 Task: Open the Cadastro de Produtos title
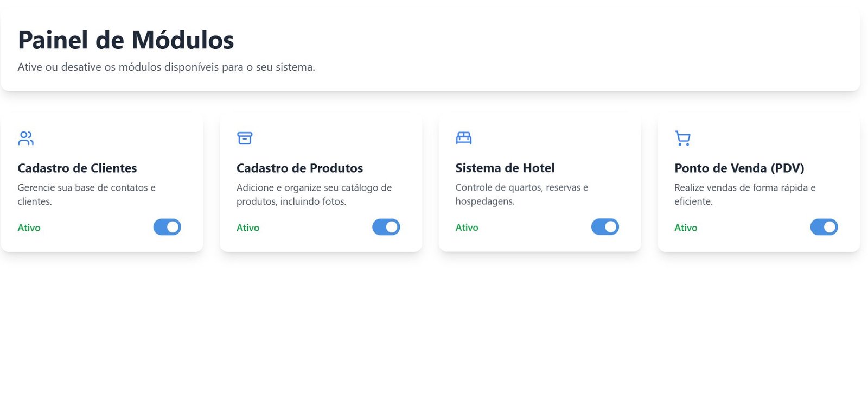click(x=299, y=168)
